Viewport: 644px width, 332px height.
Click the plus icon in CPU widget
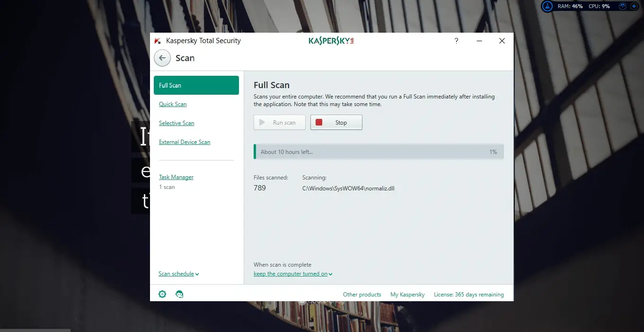tap(634, 7)
